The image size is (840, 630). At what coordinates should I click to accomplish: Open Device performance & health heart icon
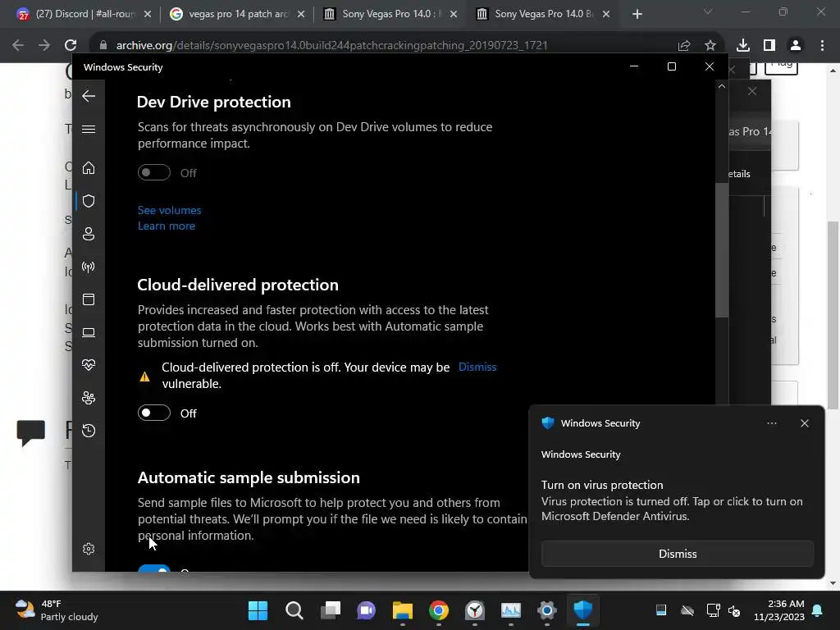(x=89, y=365)
